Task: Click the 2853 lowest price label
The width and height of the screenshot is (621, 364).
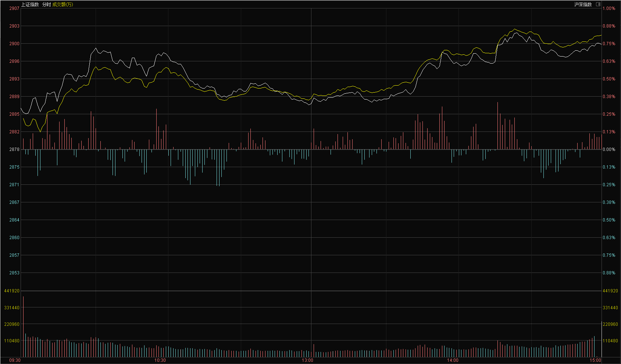Action: pyautogui.click(x=14, y=273)
